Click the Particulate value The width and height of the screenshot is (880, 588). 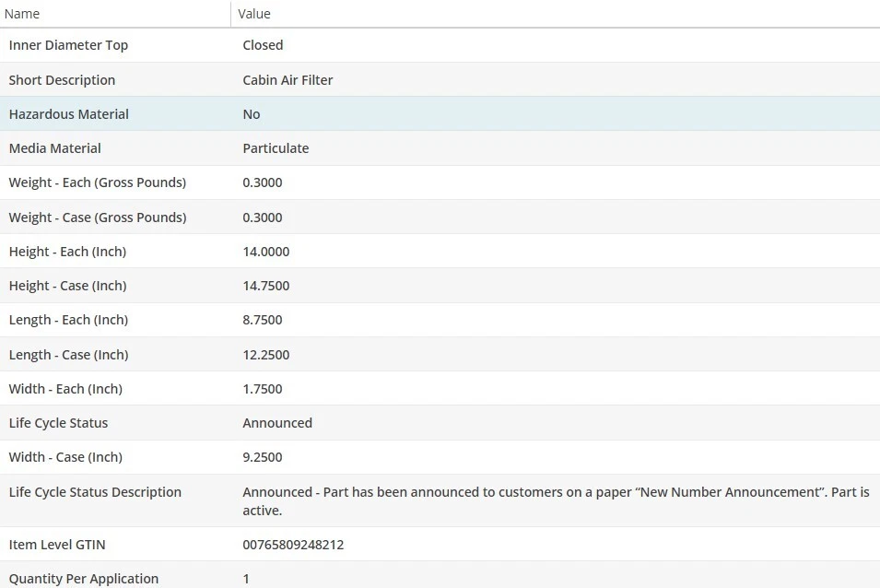276,148
